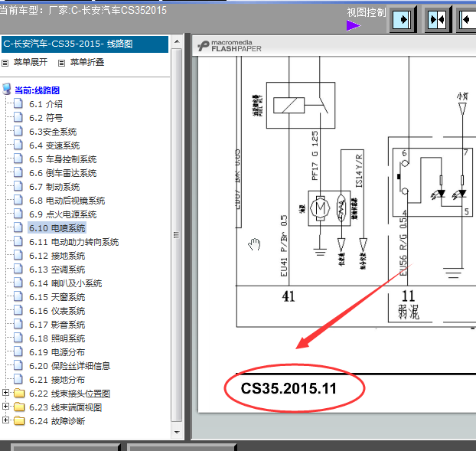This screenshot has width=476, height=451.
Task: Click the page icon beside 6.1 介绍
Action: (18, 103)
